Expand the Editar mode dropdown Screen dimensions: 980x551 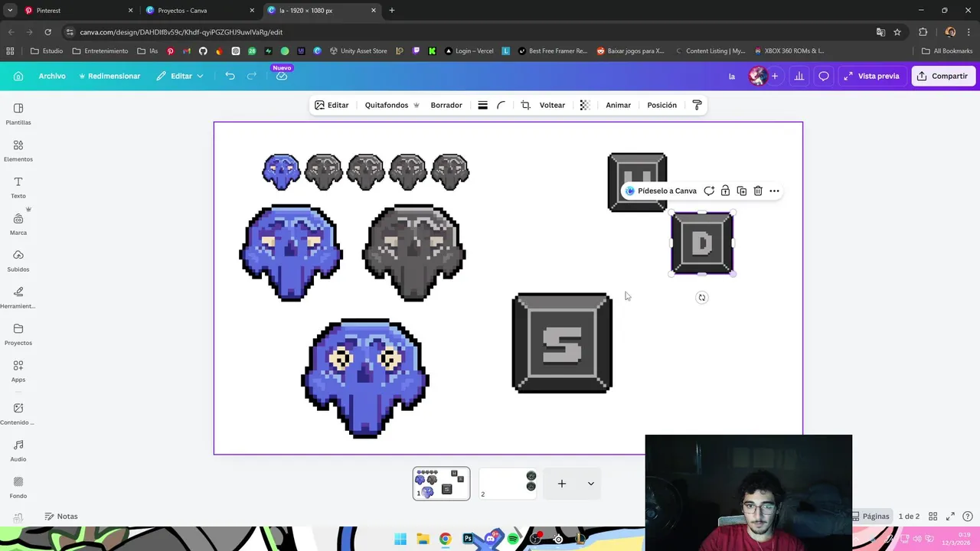(181, 76)
